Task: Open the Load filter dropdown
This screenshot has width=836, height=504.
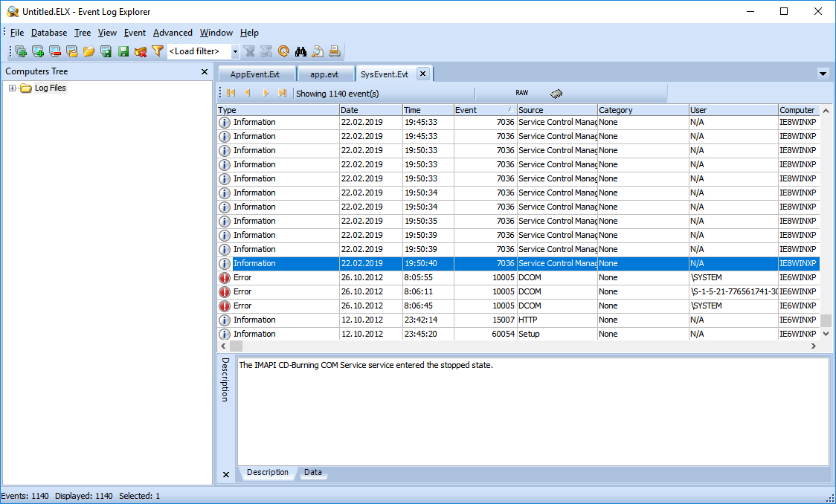Action: click(235, 51)
